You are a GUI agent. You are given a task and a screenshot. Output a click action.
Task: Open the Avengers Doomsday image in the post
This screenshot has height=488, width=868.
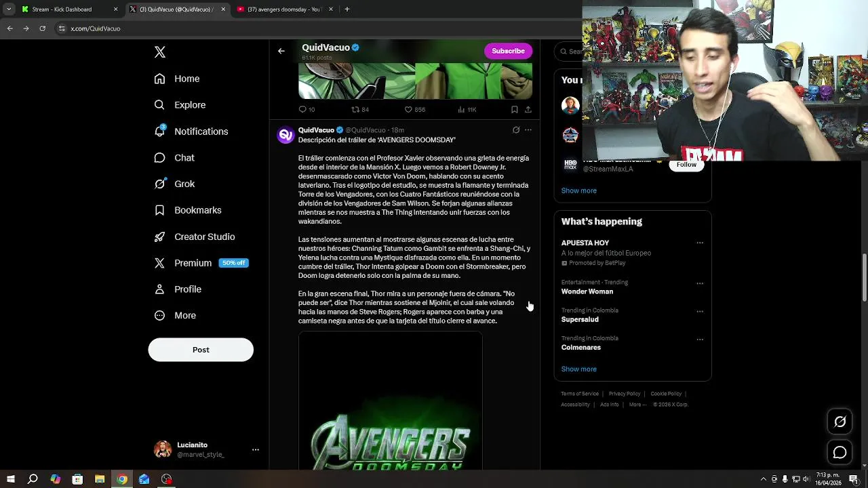pos(391,401)
